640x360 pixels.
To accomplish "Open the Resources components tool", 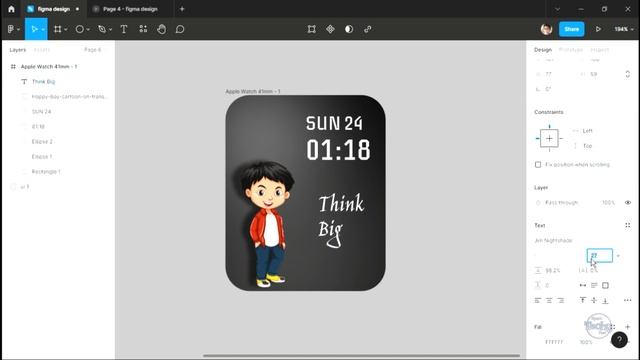I will pos(143,29).
